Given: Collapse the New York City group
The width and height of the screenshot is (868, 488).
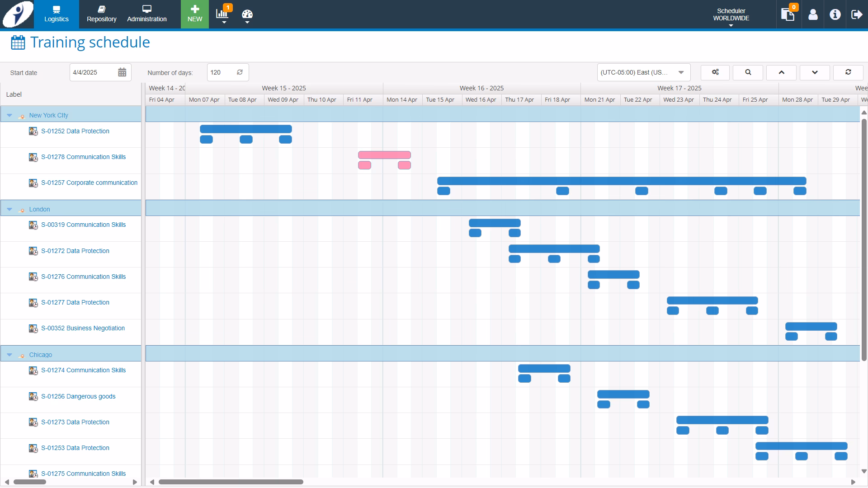Looking at the screenshot, I should (9, 115).
